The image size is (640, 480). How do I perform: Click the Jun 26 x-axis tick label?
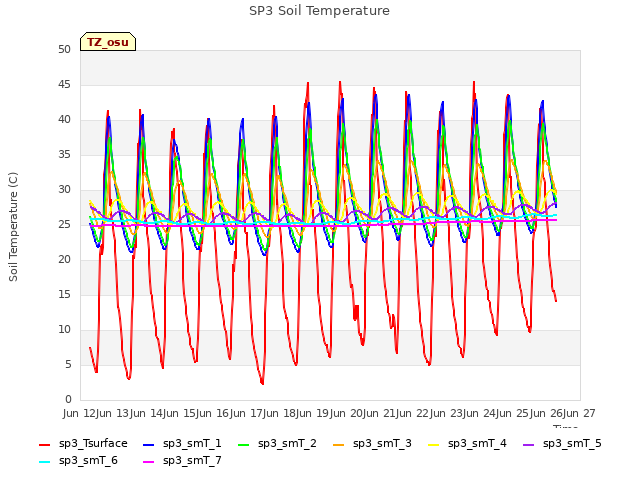coord(545,413)
